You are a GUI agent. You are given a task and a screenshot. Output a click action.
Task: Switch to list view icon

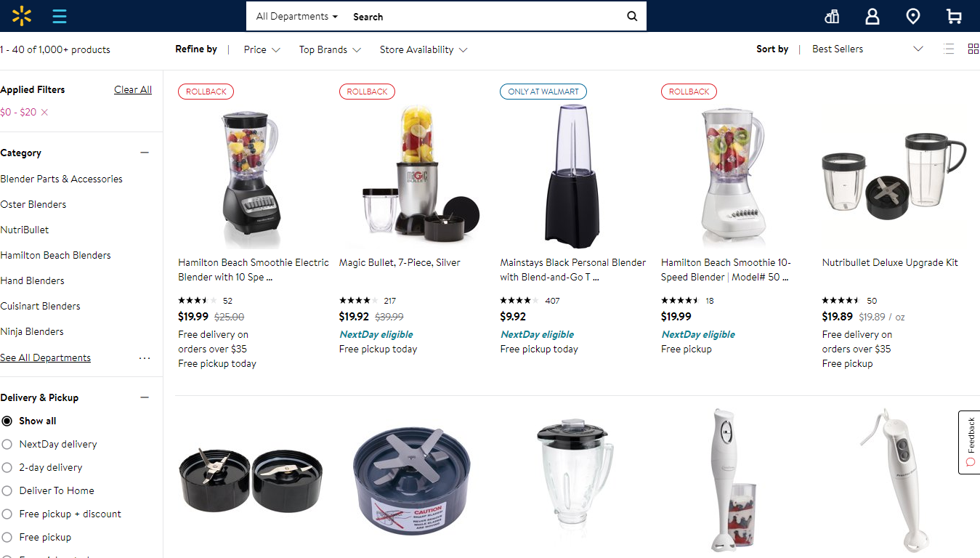(949, 49)
